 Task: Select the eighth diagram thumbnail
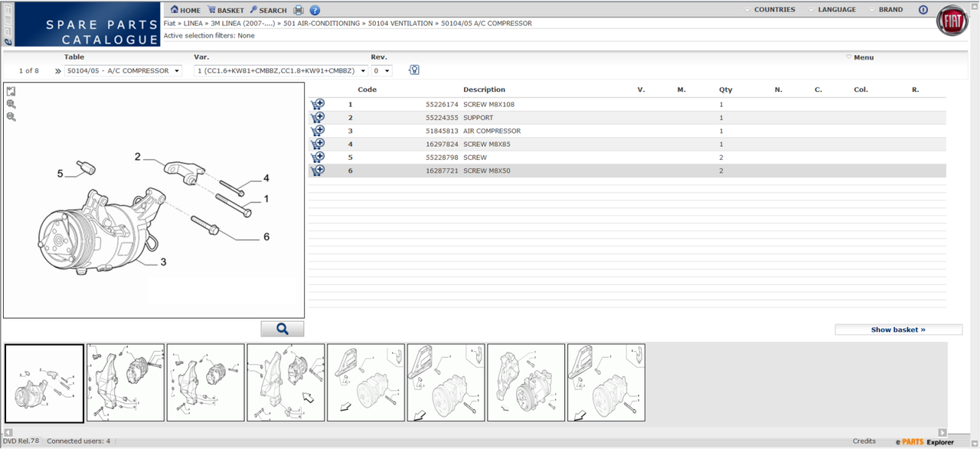[606, 382]
